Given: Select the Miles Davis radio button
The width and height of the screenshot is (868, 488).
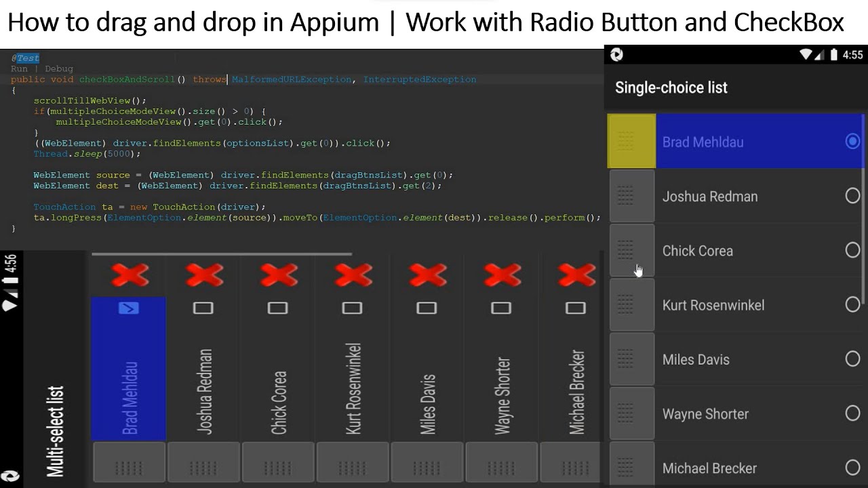Looking at the screenshot, I should tap(852, 359).
